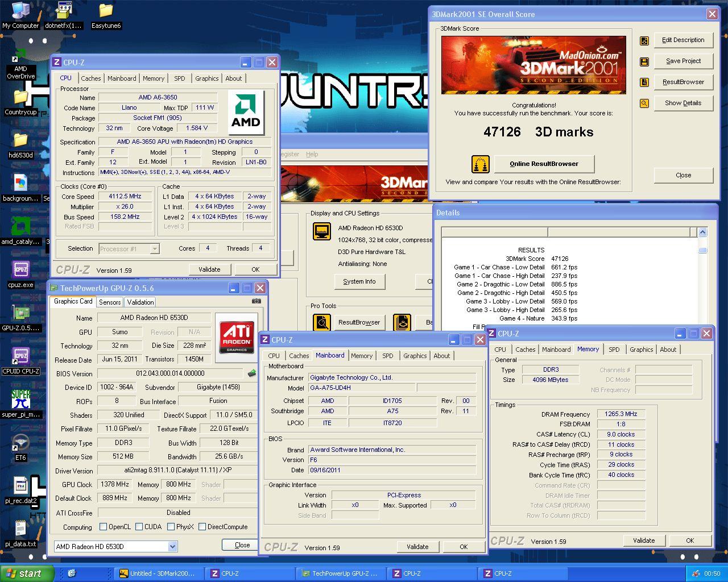This screenshot has height=582, width=728.
Task: Click Validate in the top CPU-Z window
Action: coord(209,269)
